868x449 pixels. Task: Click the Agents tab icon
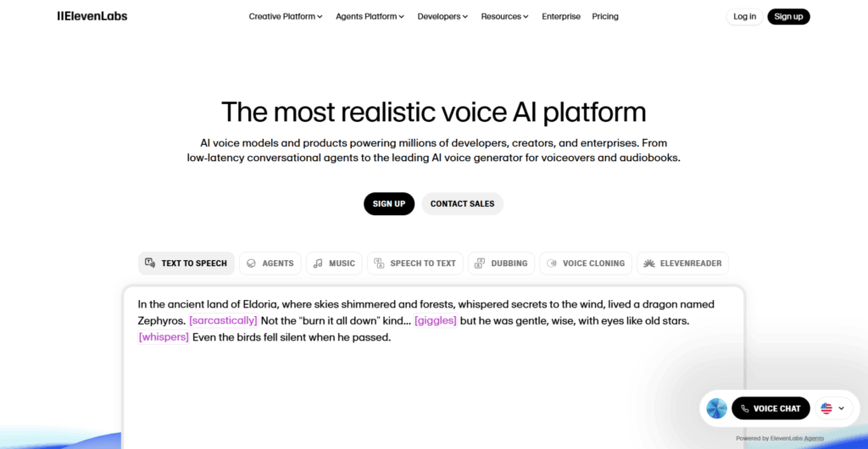(251, 263)
